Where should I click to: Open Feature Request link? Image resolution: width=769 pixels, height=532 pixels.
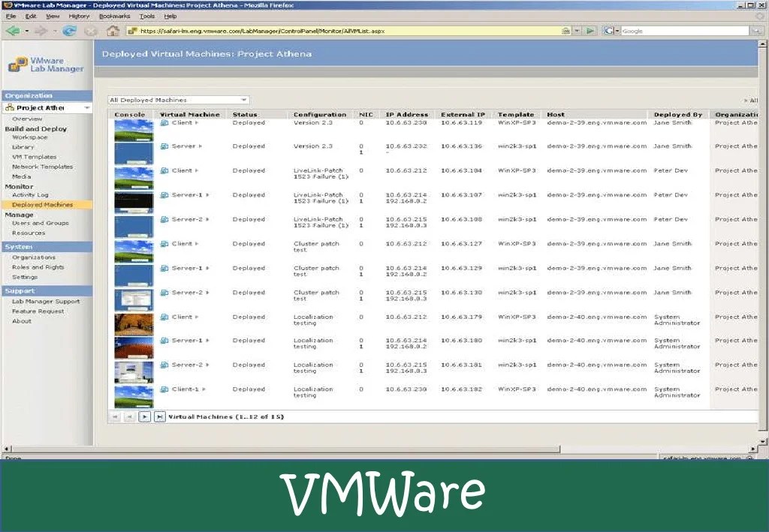pyautogui.click(x=38, y=311)
